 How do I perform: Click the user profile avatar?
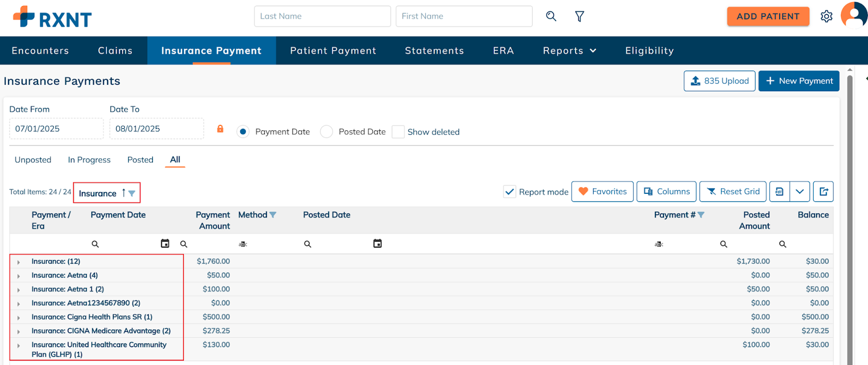pyautogui.click(x=854, y=15)
